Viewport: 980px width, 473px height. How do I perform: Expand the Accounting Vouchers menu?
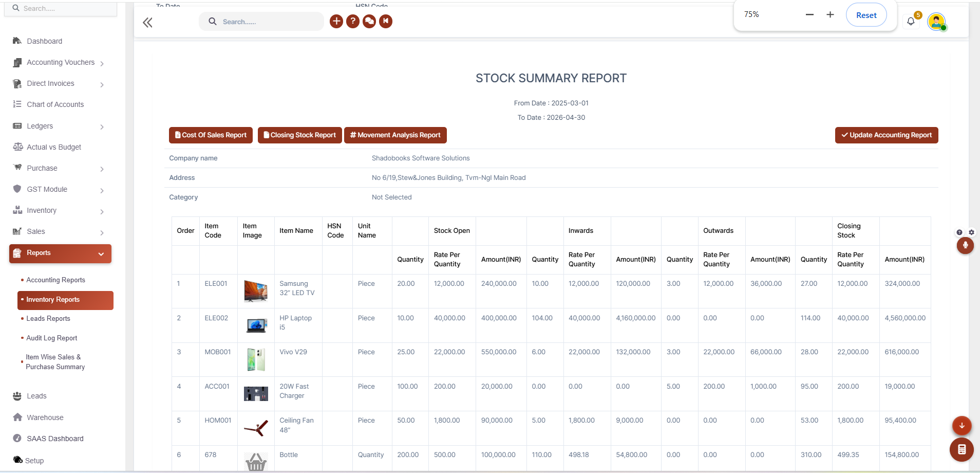pyautogui.click(x=61, y=63)
